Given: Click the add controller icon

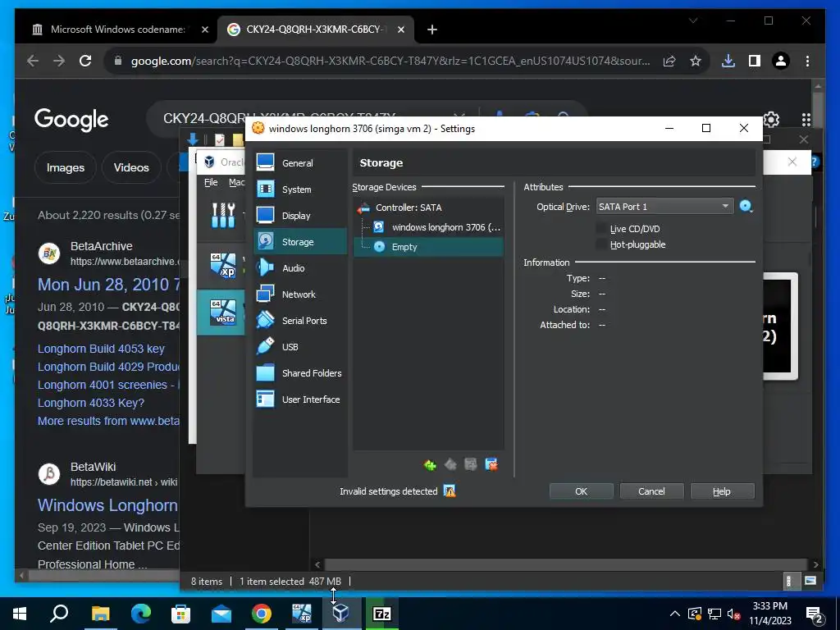Looking at the screenshot, I should pos(430,464).
